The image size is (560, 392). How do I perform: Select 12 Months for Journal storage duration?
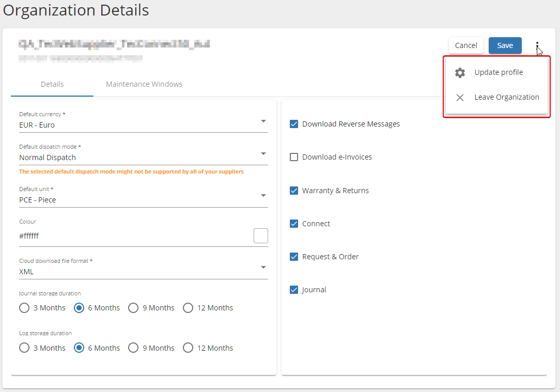pyautogui.click(x=188, y=307)
